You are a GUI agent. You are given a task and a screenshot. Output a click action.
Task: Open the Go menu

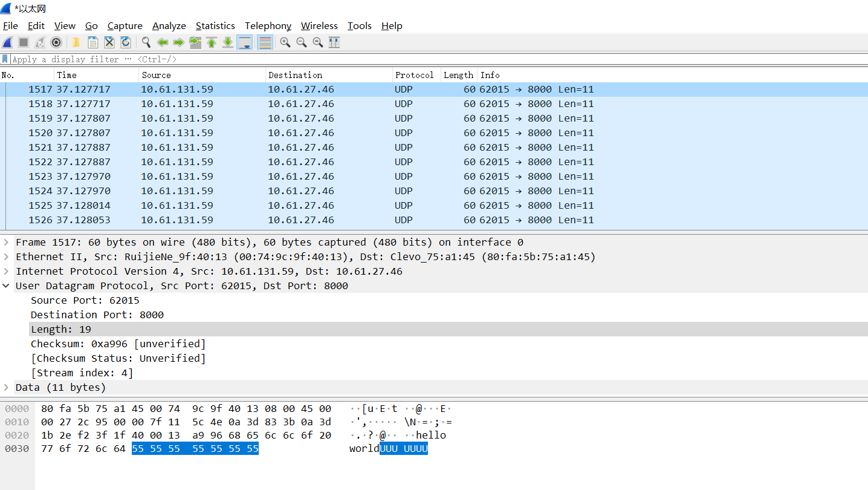tap(91, 25)
